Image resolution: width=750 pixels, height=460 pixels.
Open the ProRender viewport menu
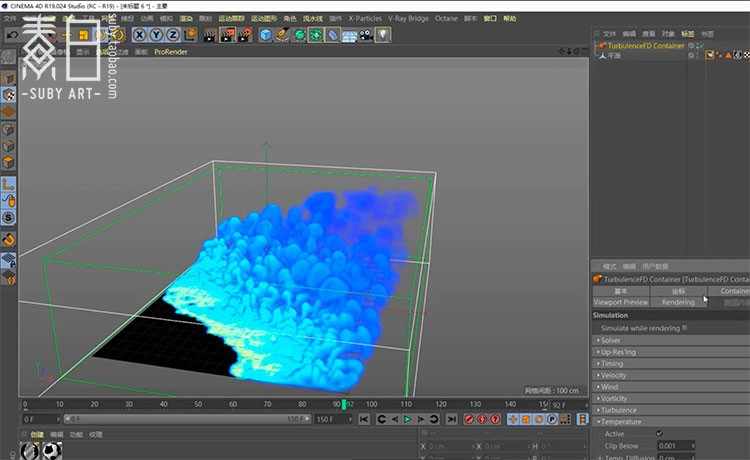click(171, 52)
